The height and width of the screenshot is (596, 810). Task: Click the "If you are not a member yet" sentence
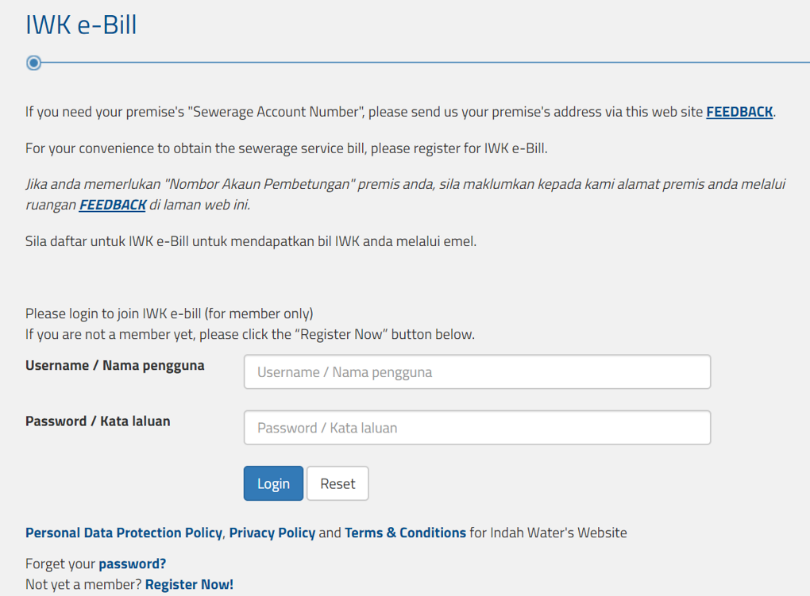click(x=250, y=335)
